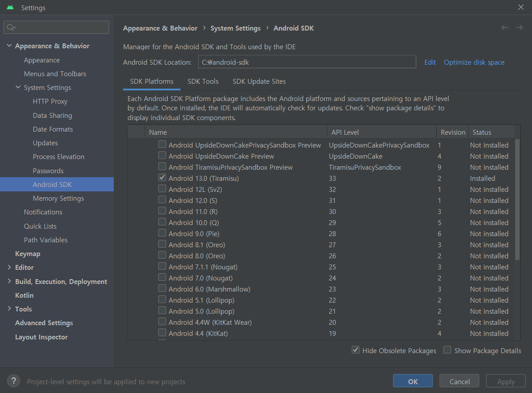Click the back navigation arrow icon
Viewport: 532px width, 393px height.
[x=505, y=27]
